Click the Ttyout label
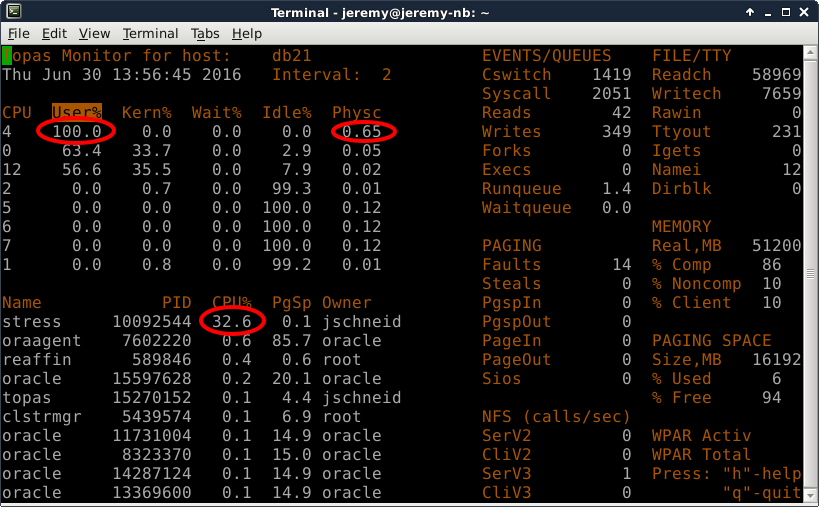Screen dimensions: 819x507 click(682, 132)
